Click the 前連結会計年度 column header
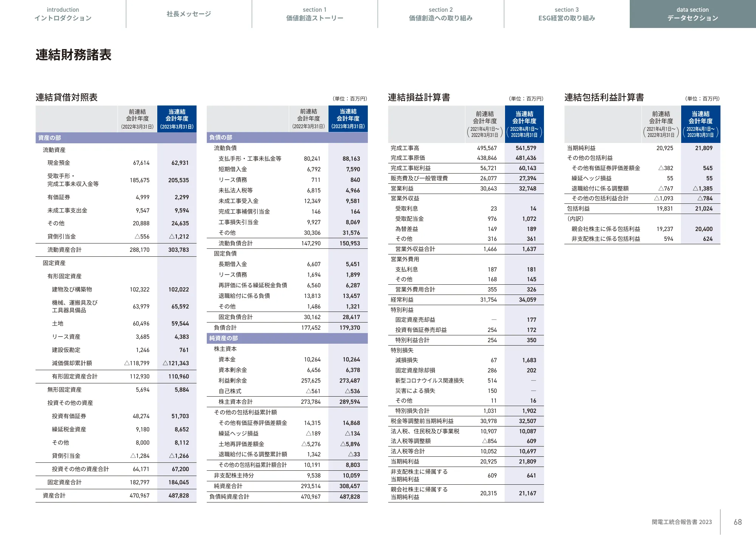 tap(136, 118)
